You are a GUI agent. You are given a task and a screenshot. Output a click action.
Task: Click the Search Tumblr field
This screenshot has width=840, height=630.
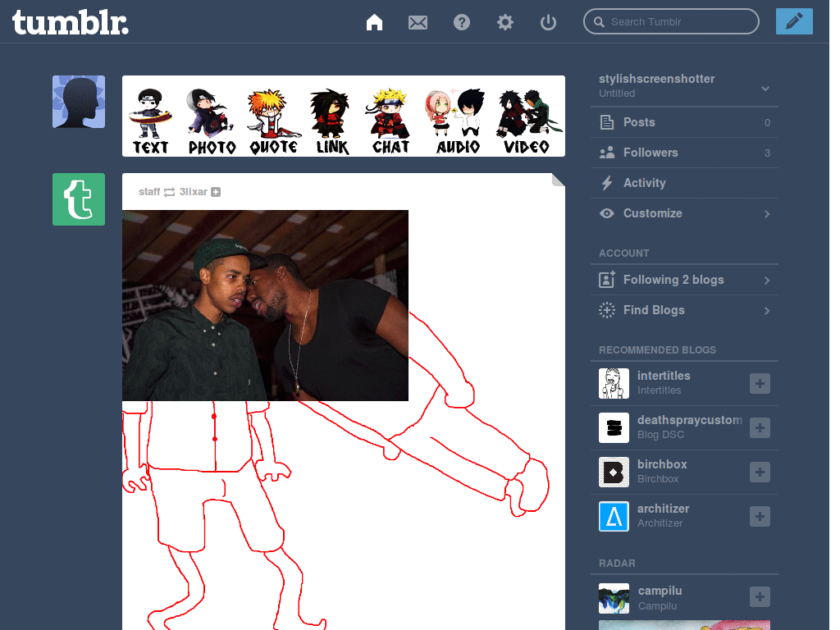point(671,21)
